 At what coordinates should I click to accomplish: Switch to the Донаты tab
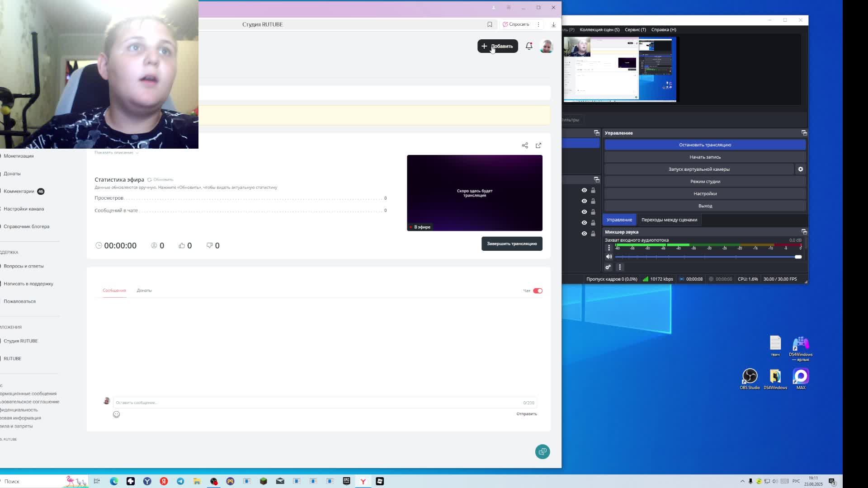click(x=144, y=291)
